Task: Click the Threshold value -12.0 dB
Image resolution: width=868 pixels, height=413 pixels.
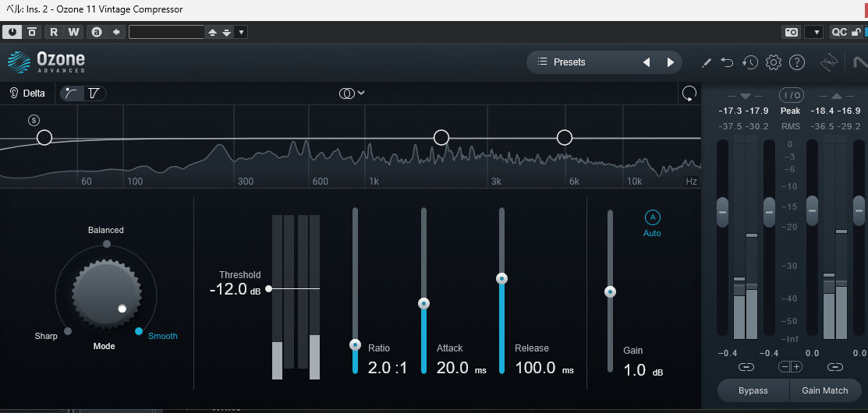Action: pyautogui.click(x=235, y=289)
